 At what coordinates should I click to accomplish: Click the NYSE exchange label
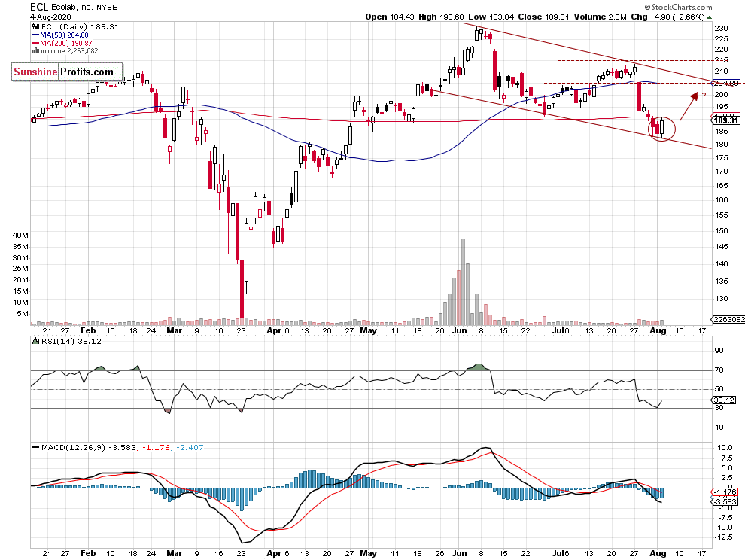pos(106,7)
